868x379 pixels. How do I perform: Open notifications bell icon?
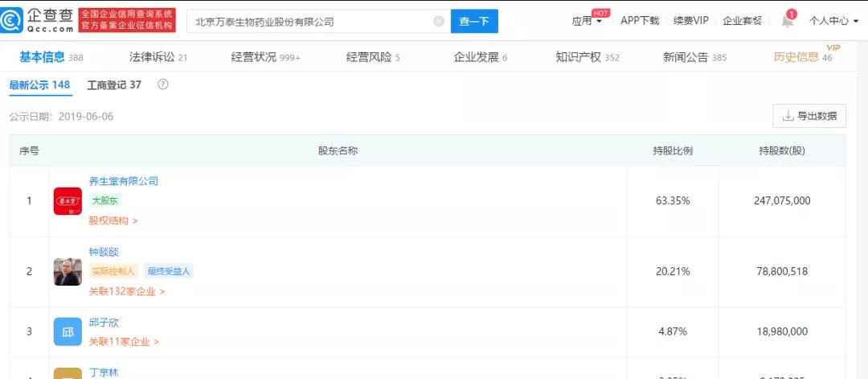tap(788, 22)
